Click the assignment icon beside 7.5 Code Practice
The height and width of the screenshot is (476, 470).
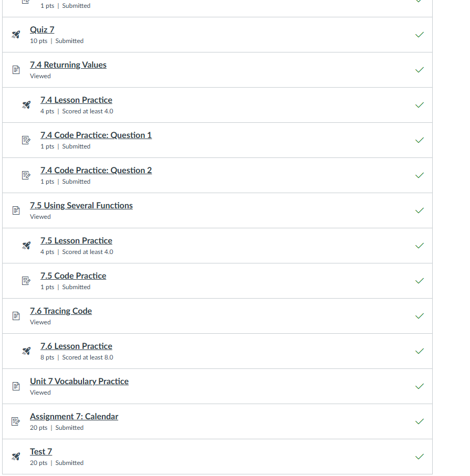26,281
